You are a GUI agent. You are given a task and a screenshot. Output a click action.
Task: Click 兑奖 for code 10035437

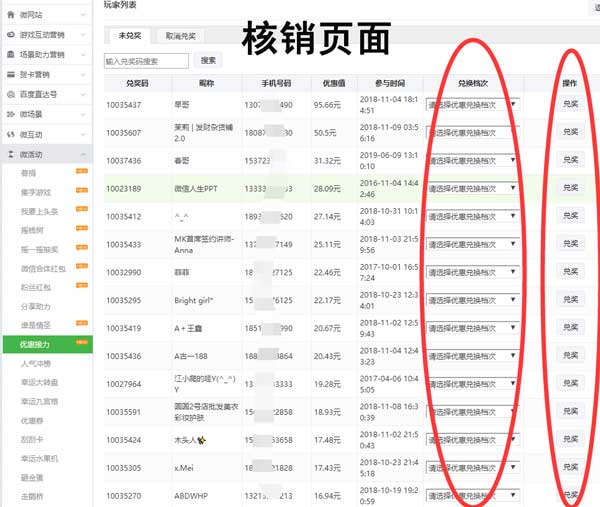click(x=570, y=104)
